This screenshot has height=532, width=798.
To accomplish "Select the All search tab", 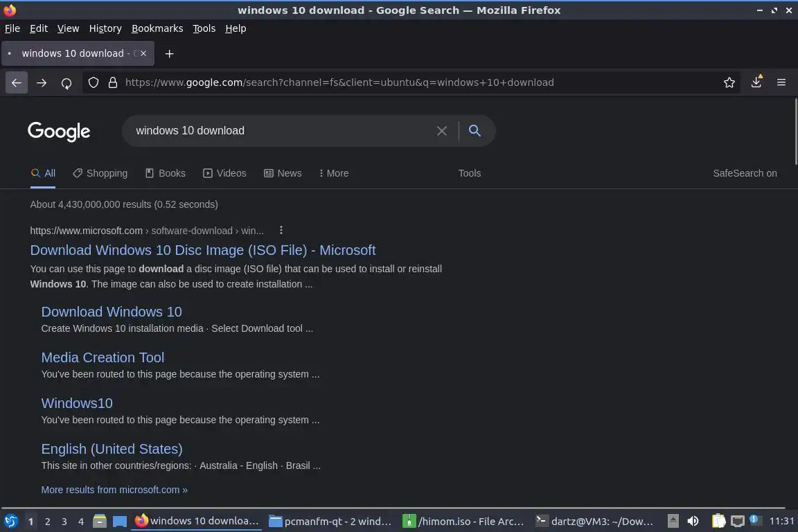I will pos(43,173).
